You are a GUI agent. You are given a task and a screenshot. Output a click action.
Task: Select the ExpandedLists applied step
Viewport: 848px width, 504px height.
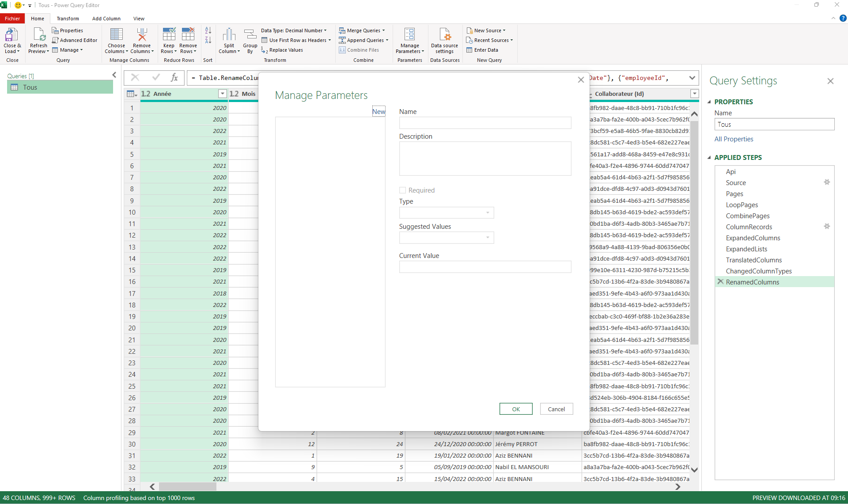pos(746,249)
